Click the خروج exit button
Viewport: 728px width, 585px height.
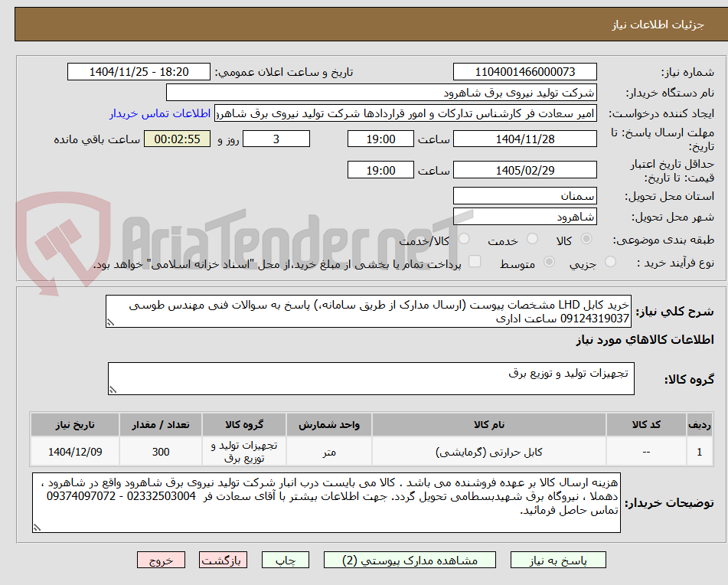pyautogui.click(x=161, y=560)
